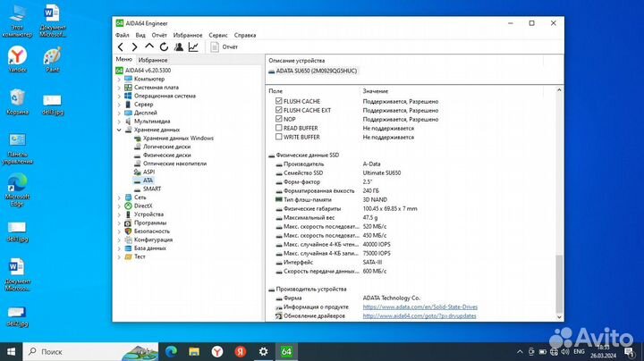Open Microsoft Edge from the taskbar
Viewport: 644px width, 361px height.
click(x=171, y=351)
